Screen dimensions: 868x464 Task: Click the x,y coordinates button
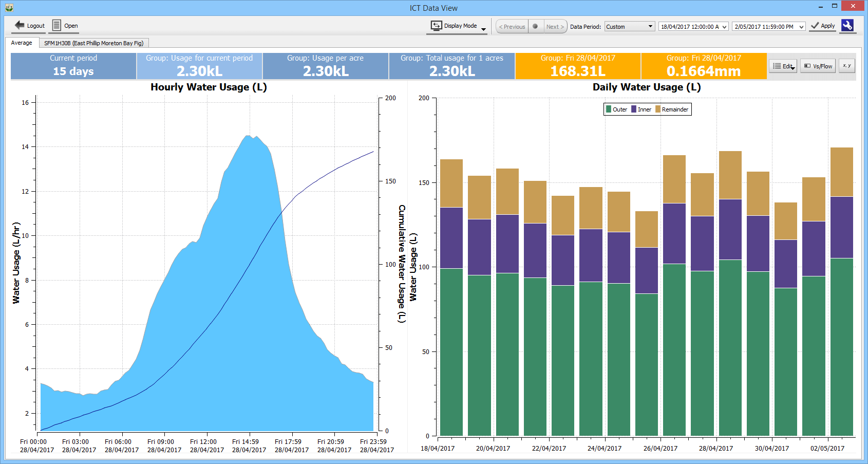click(x=846, y=66)
